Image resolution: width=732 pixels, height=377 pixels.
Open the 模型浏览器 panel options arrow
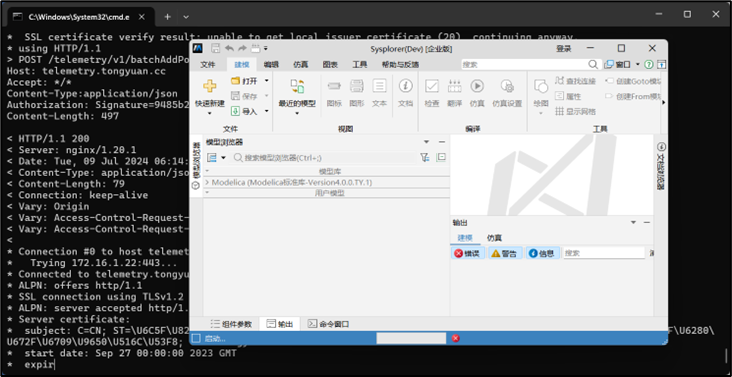click(427, 142)
